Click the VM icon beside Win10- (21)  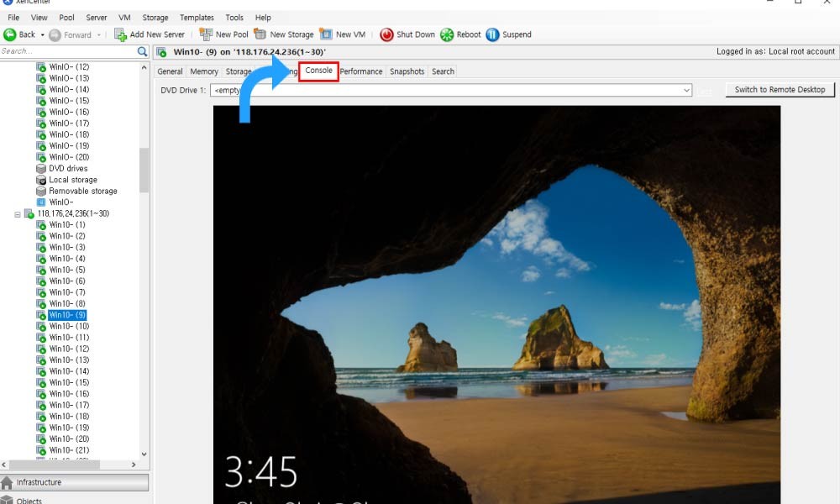(41, 450)
